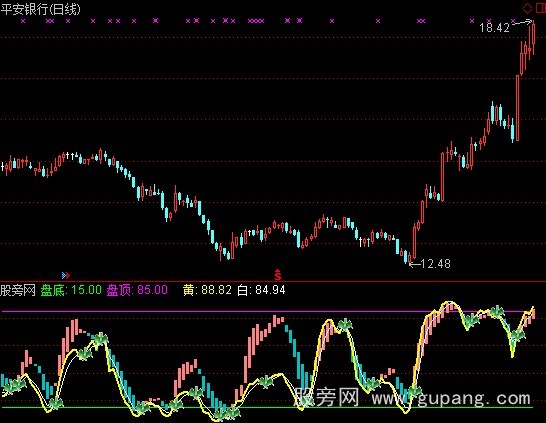Click the 白: 84.94 indicator value
The width and height of the screenshot is (546, 423).
point(261,290)
